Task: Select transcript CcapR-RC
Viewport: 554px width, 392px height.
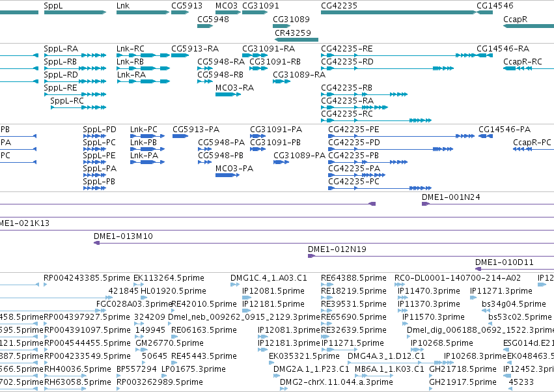Action: [529, 68]
